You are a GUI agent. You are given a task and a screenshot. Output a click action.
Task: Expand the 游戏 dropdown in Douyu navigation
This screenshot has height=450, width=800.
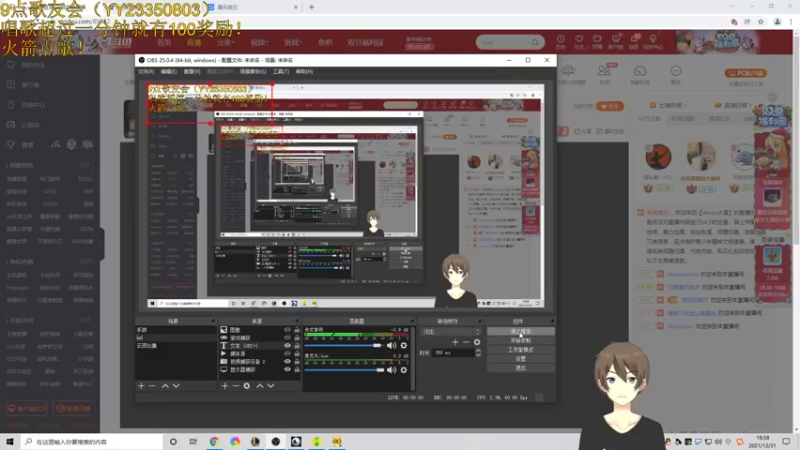292,42
